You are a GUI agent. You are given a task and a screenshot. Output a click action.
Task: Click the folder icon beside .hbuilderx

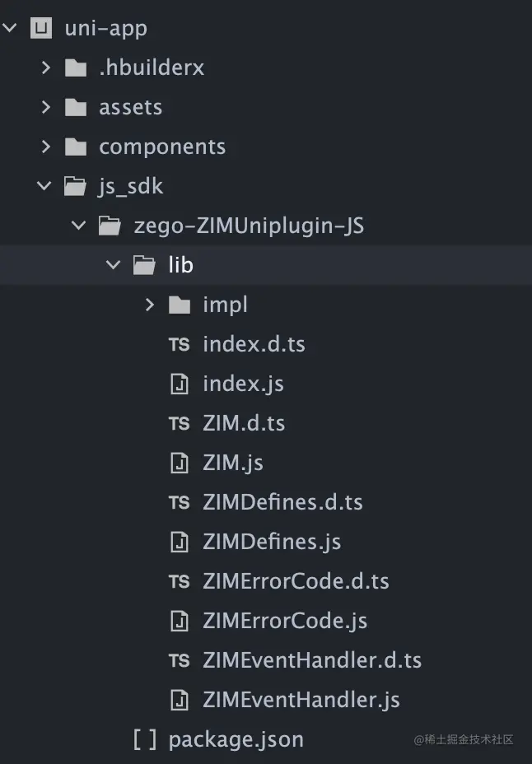(x=75, y=68)
